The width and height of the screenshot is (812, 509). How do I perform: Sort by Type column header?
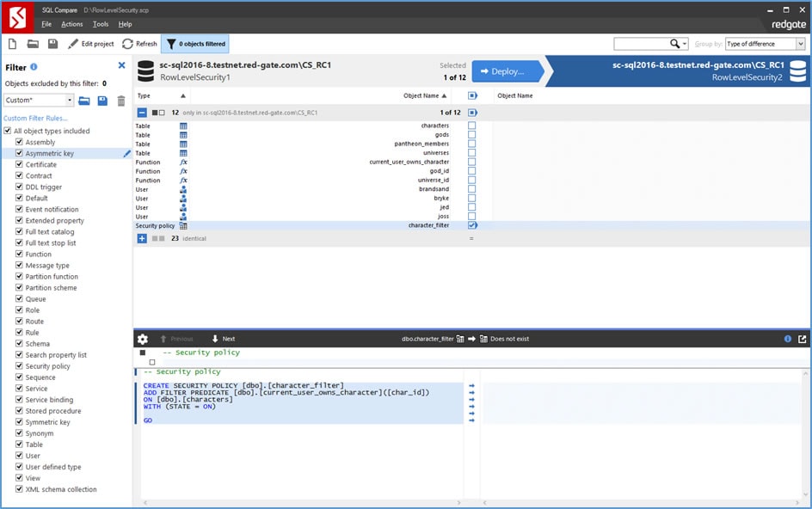tap(161, 95)
